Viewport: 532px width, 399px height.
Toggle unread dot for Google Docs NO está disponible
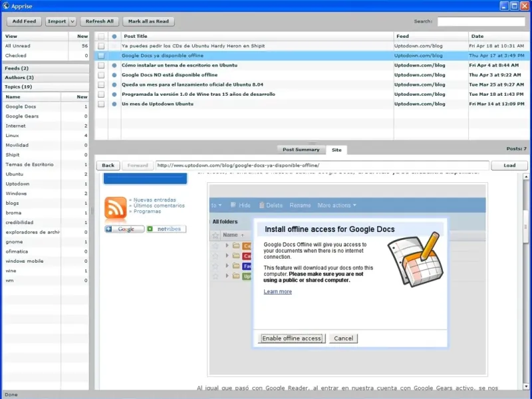click(x=114, y=75)
